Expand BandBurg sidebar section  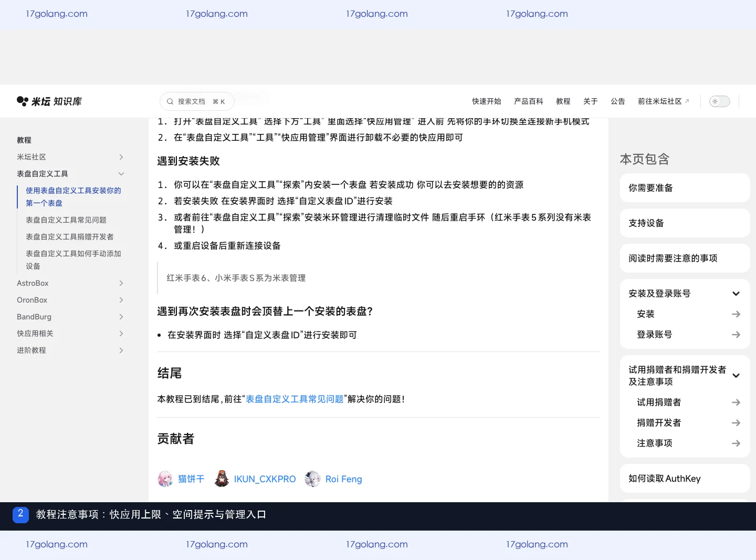click(x=121, y=317)
